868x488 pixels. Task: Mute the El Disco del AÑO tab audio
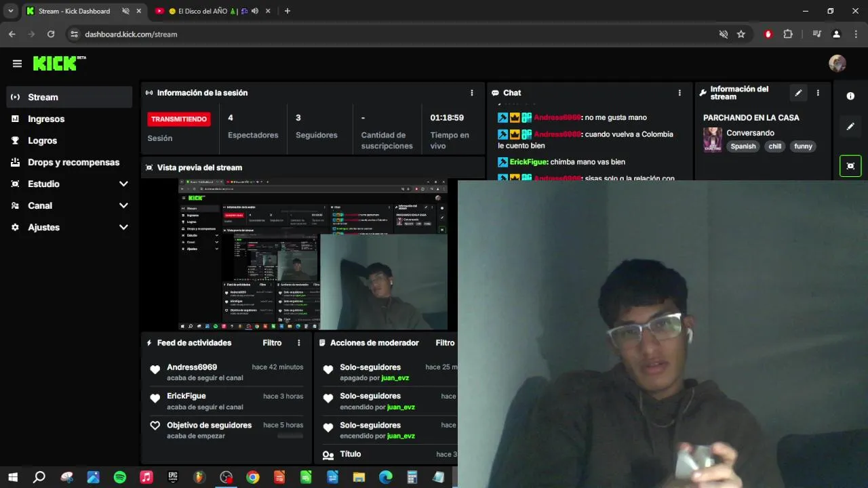[x=255, y=11]
